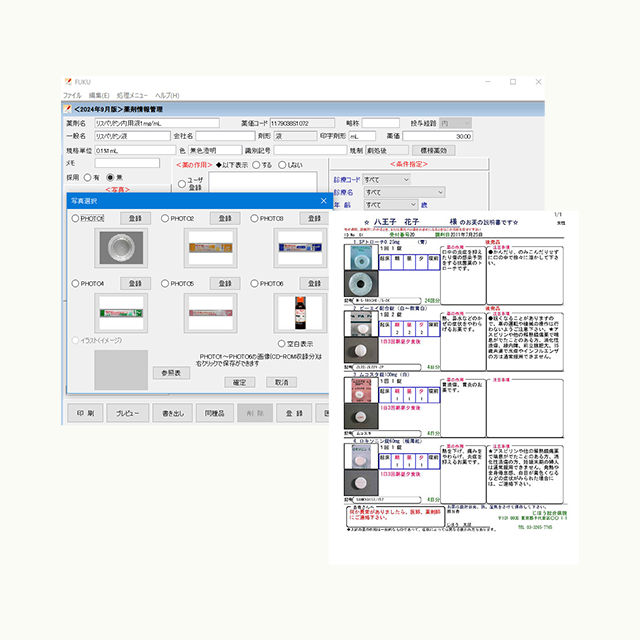This screenshot has width=640, height=640.
Task: Click the PHOTO3 blue package thumbnail
Action: (299, 247)
